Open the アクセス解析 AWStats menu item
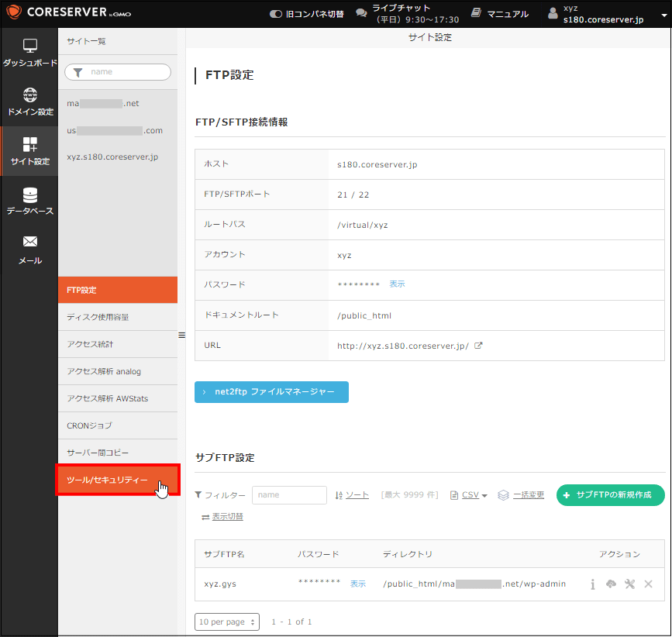Screen dimensions: 672x637 [118, 398]
